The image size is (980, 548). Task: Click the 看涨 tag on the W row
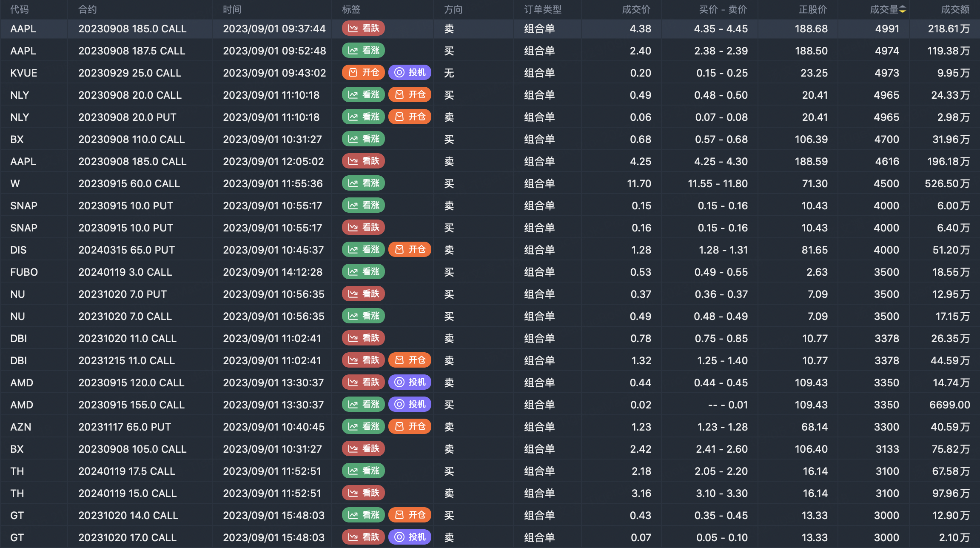[363, 183]
